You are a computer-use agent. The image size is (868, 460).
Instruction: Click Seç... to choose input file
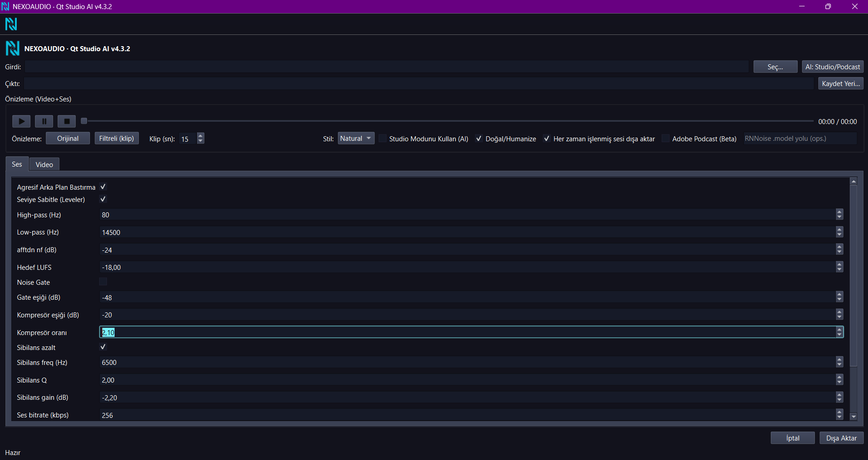point(775,67)
